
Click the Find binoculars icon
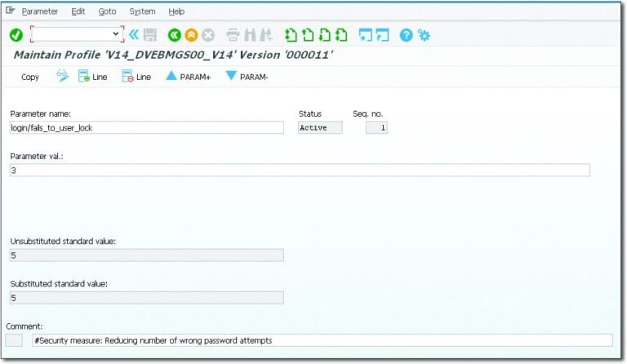coord(250,35)
